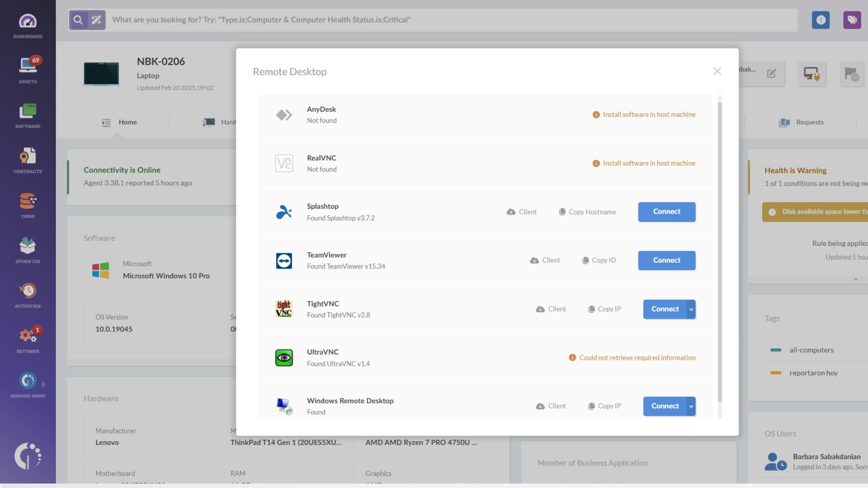The width and height of the screenshot is (868, 488).
Task: Click the color swatch of the all-computers tag
Action: point(777,350)
